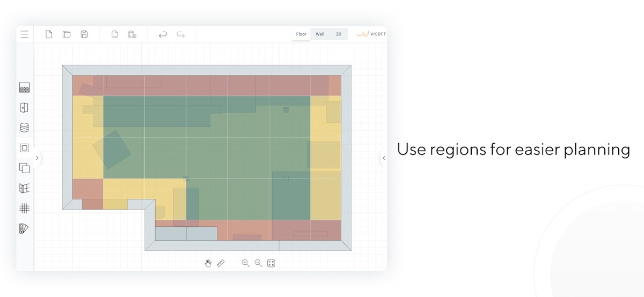
Task: Select the regions tool (dashed square)
Action: coord(24,148)
